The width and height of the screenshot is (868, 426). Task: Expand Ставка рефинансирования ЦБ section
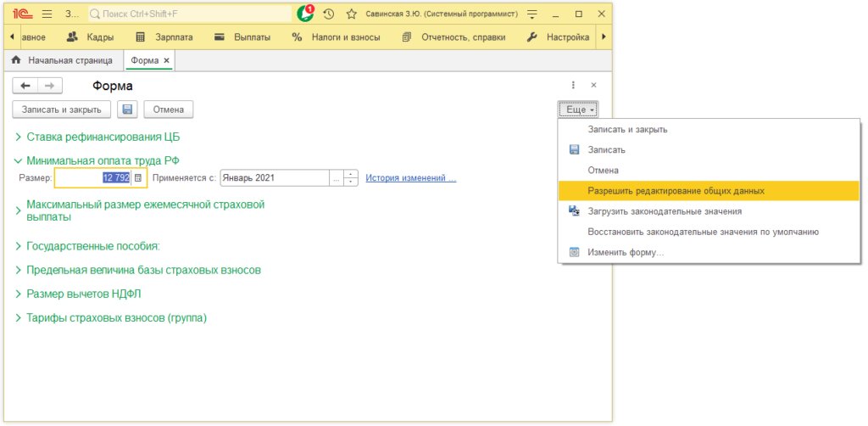click(19, 137)
